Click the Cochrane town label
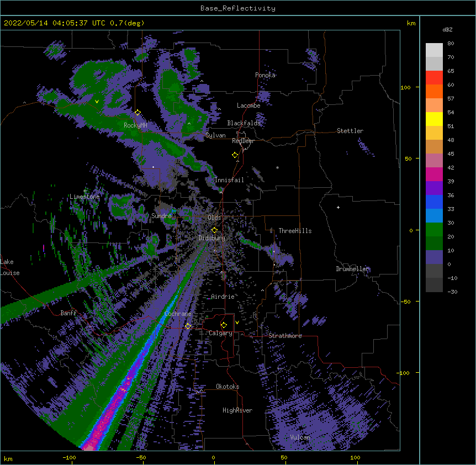 178,314
